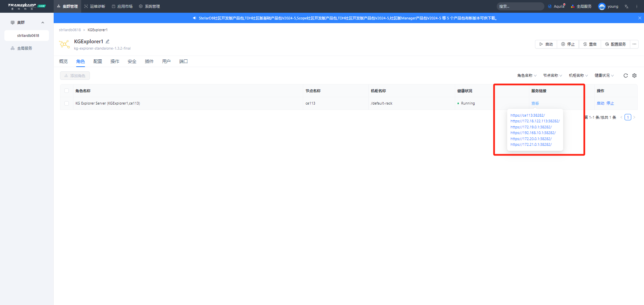Screen dimensions: 644x305
Task: Click the KG Explorer Server role name
Action: point(108,103)
